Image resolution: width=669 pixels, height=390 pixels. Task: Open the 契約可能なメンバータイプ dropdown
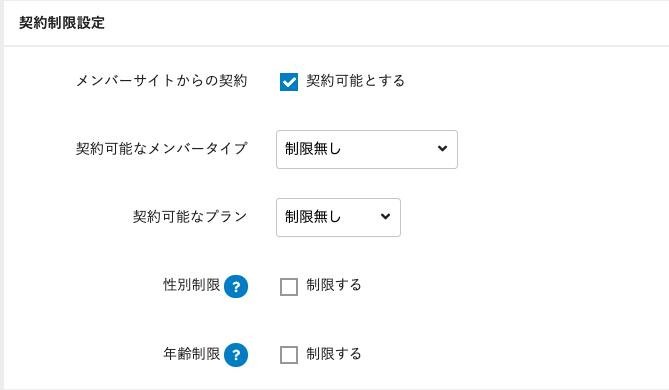[367, 149]
